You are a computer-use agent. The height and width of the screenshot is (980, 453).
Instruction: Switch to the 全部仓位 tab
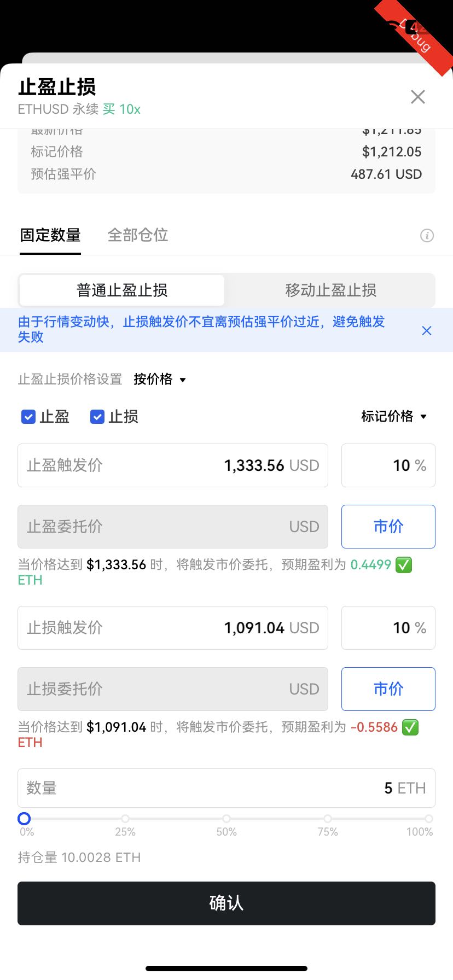click(x=138, y=235)
